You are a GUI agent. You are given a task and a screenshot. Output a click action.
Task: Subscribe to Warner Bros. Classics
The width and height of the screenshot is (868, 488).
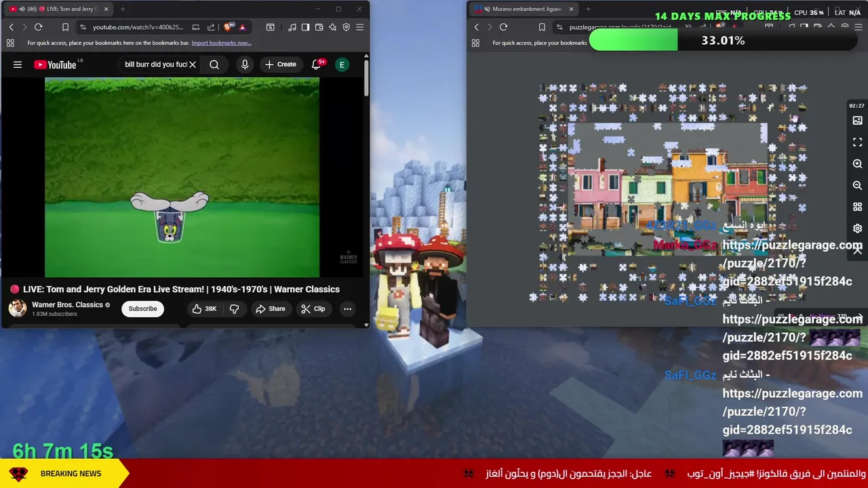point(142,308)
